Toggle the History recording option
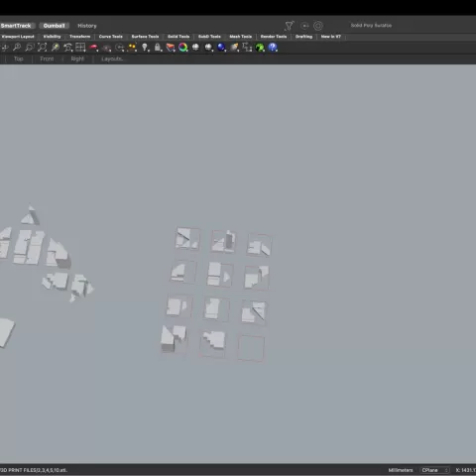Image resolution: width=476 pixels, height=476 pixels. (87, 26)
